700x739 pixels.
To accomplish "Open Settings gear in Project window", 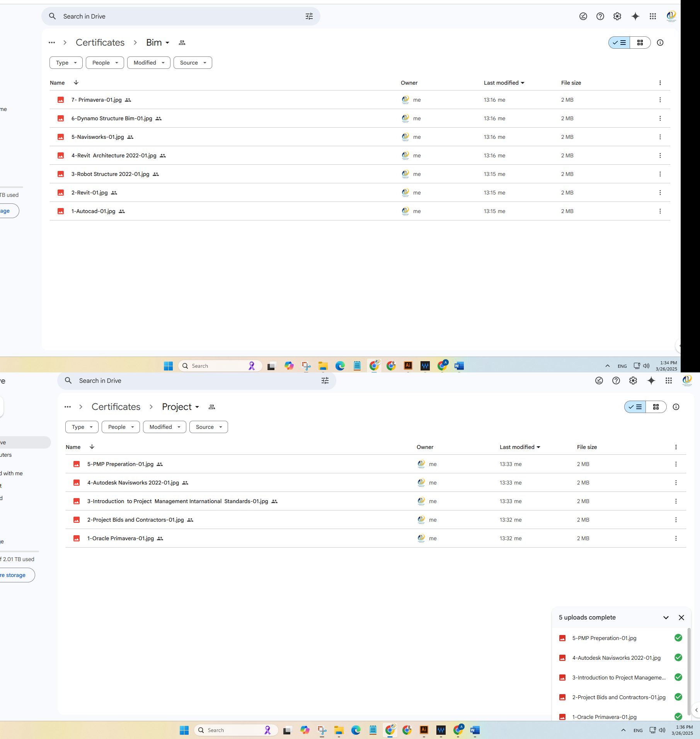I will pyautogui.click(x=633, y=381).
